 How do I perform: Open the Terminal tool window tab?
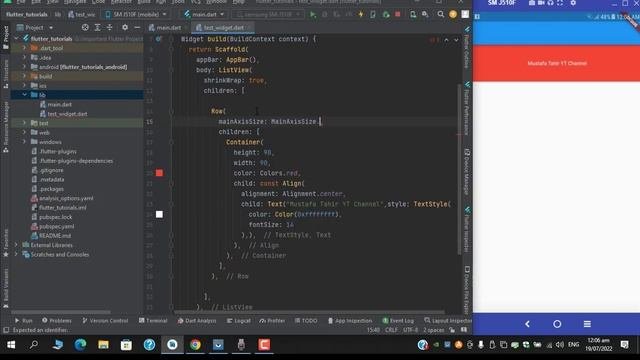click(x=153, y=321)
